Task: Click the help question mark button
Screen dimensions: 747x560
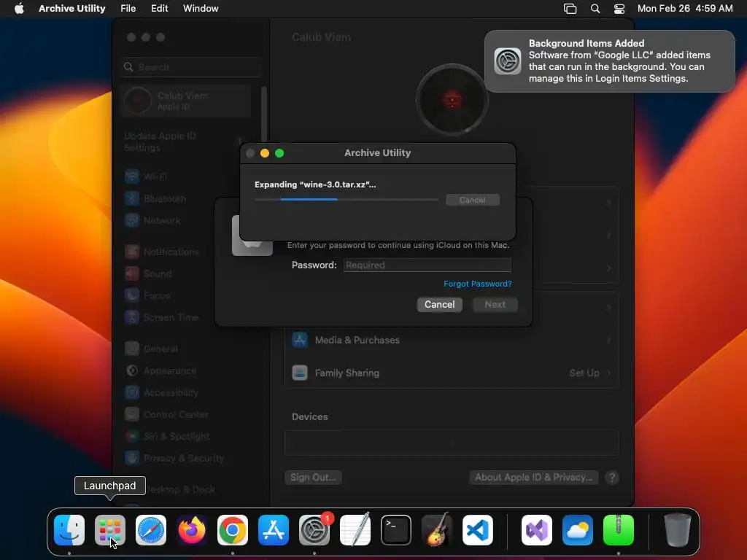Action: [612, 478]
